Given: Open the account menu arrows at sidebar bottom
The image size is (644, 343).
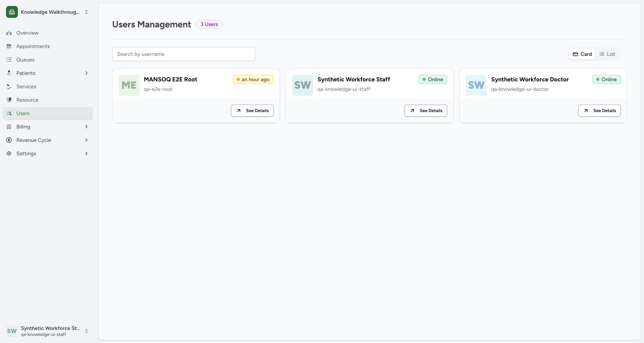Looking at the screenshot, I should point(86,331).
